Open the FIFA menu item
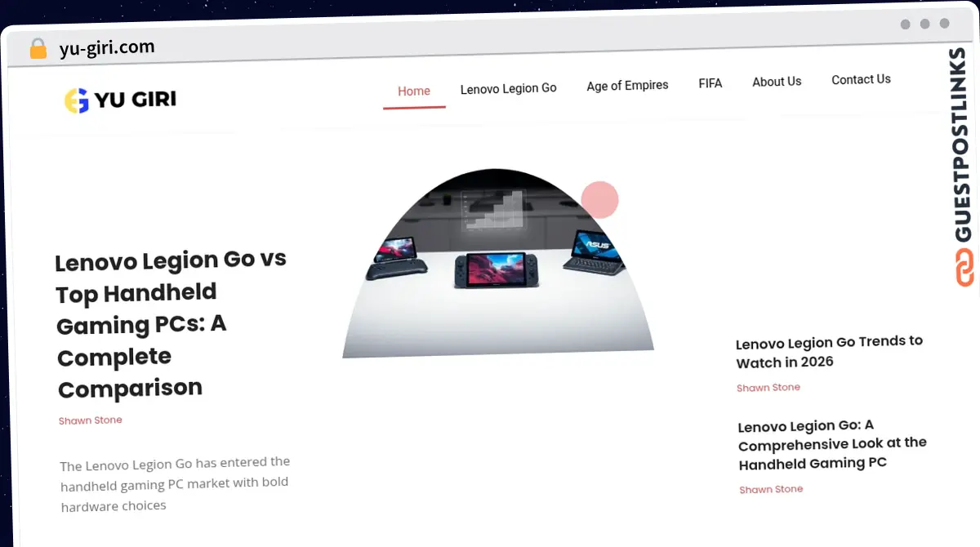The image size is (980, 547). 710,82
